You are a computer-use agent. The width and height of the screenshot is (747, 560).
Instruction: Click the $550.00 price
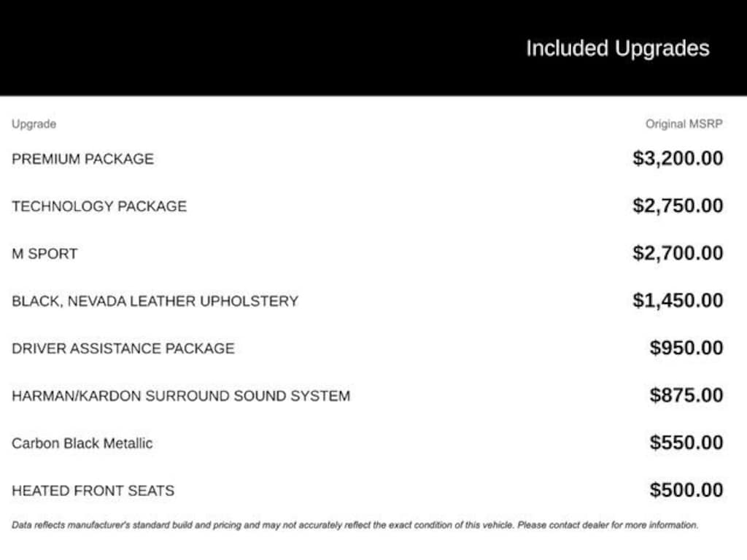click(x=686, y=443)
